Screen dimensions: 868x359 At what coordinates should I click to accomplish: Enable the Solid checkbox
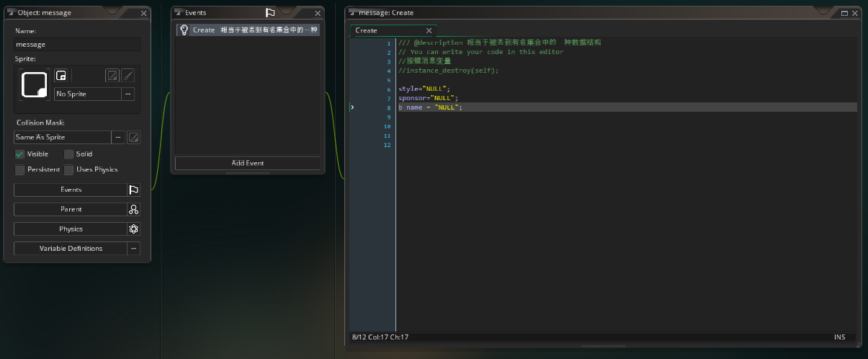[x=68, y=154]
